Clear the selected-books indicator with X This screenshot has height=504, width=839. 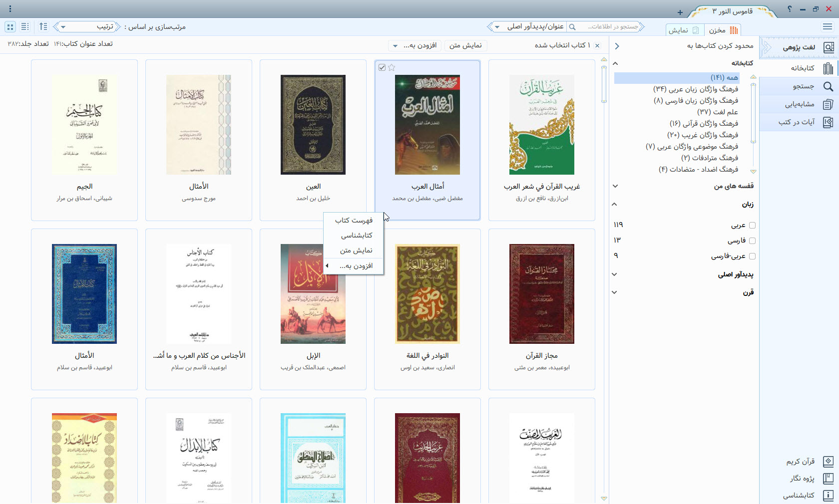[x=597, y=45]
